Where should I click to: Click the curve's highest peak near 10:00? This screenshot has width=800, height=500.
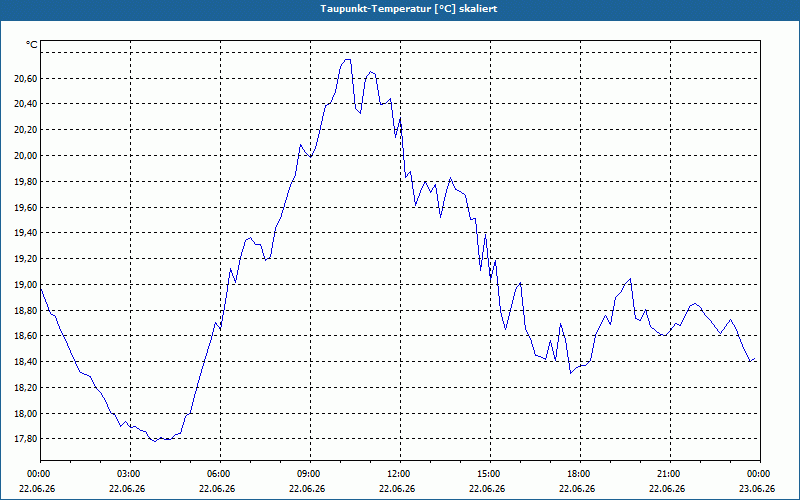[x=347, y=59]
